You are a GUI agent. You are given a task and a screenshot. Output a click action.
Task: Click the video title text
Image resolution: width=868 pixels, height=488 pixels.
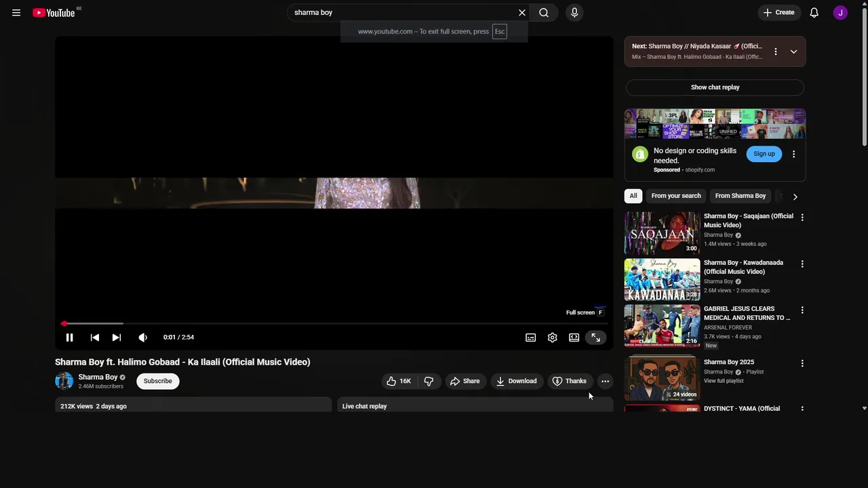point(182,363)
